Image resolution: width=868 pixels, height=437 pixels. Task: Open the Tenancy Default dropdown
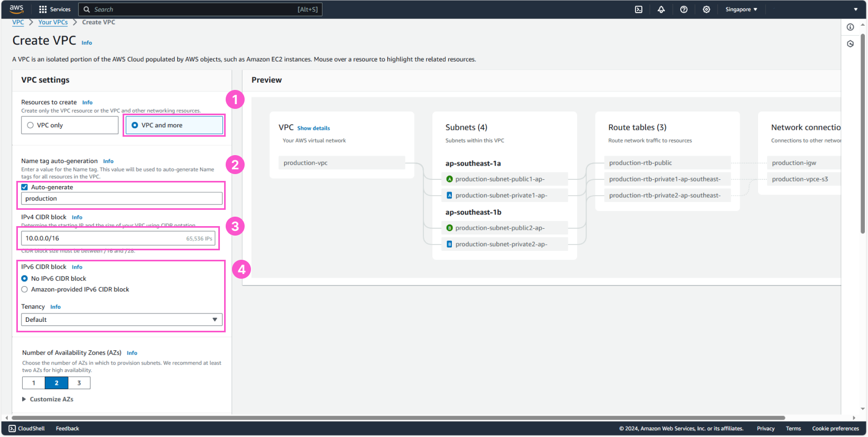click(x=122, y=320)
